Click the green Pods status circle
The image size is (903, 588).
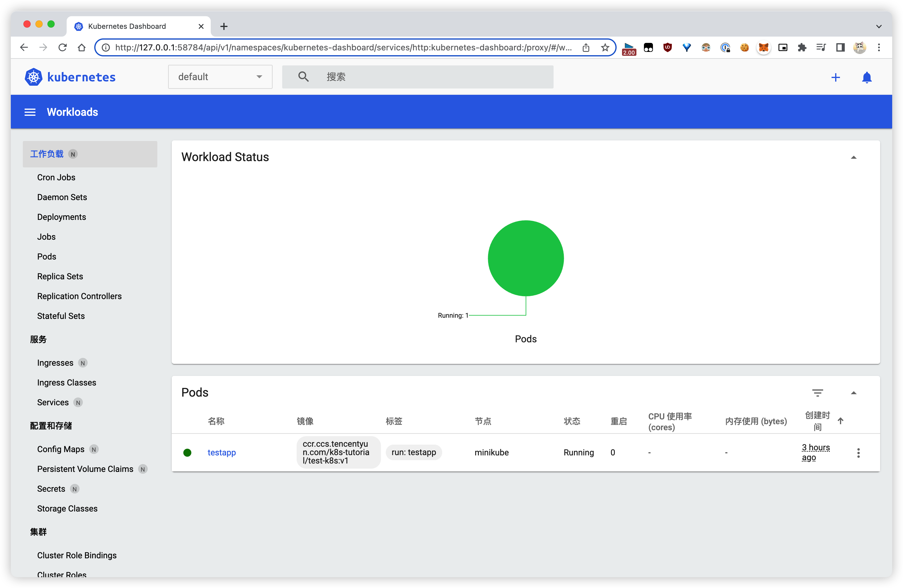(525, 258)
